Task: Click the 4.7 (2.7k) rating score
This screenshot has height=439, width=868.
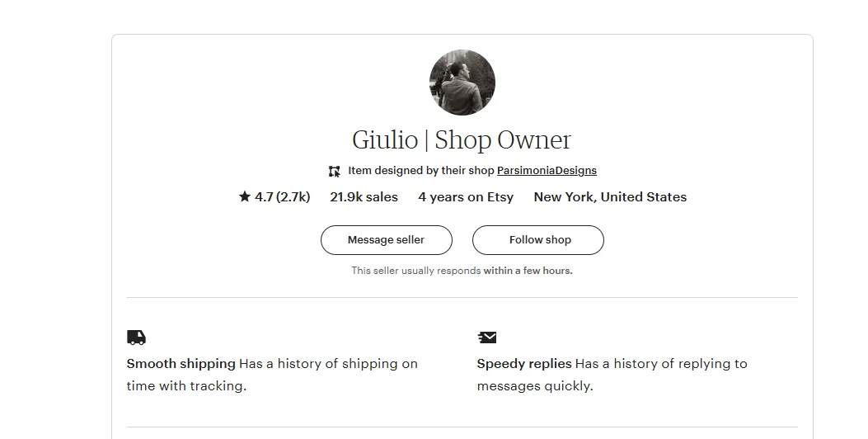Action: pyautogui.click(x=282, y=197)
